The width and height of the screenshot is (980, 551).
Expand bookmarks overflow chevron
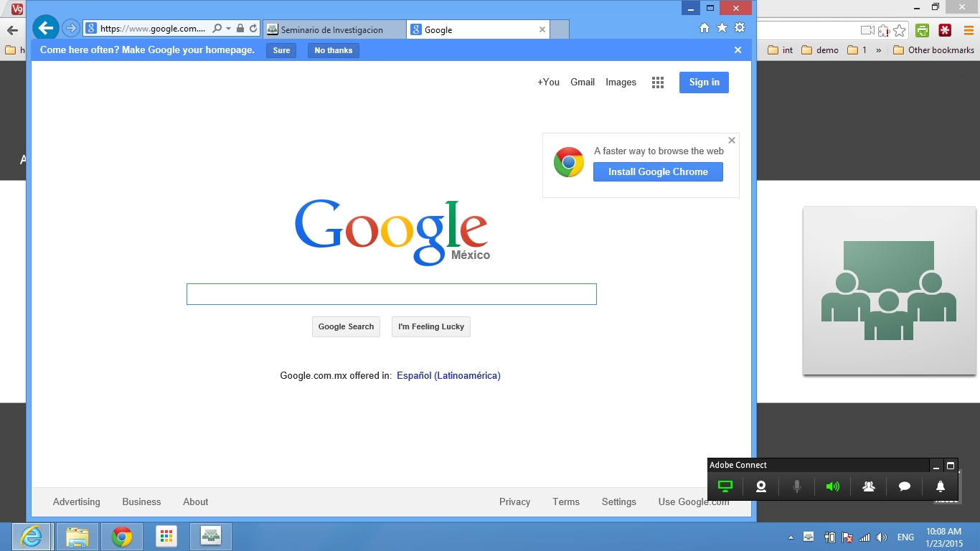click(879, 50)
